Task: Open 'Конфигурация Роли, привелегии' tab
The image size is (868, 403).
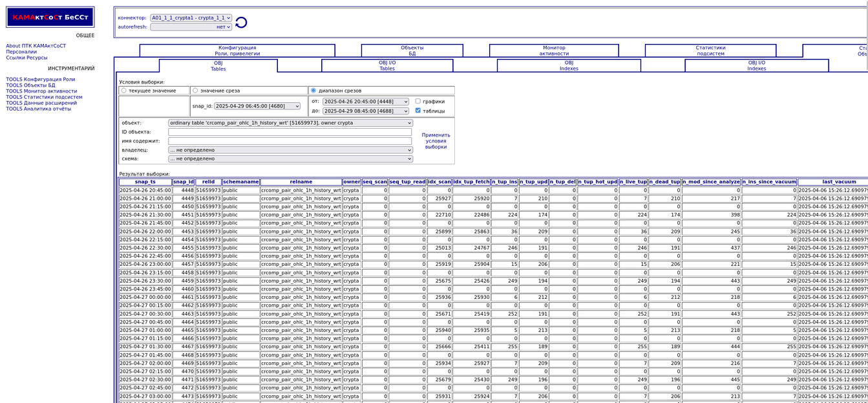Action: point(237,50)
